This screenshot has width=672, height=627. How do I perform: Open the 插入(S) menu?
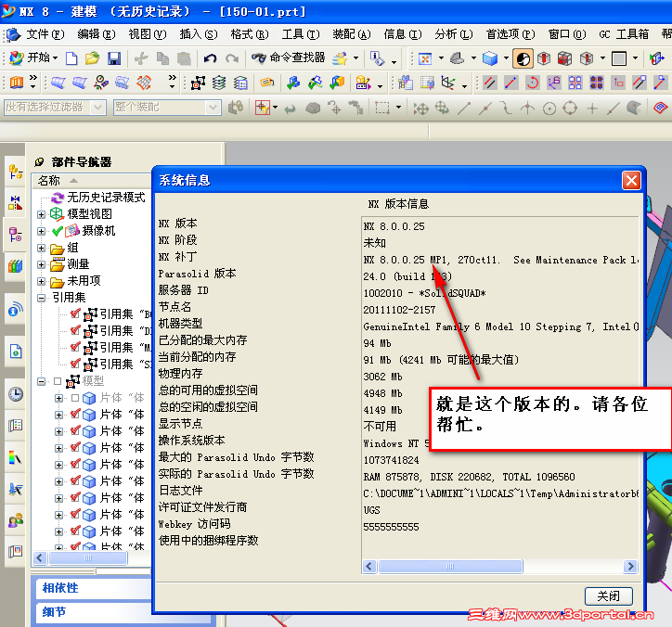click(x=199, y=34)
